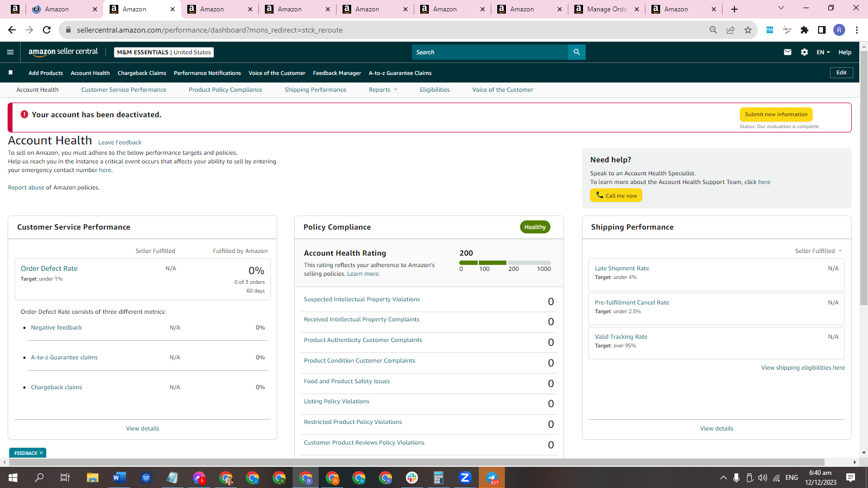
Task: Click View shipping eligibilities here
Action: point(803,367)
